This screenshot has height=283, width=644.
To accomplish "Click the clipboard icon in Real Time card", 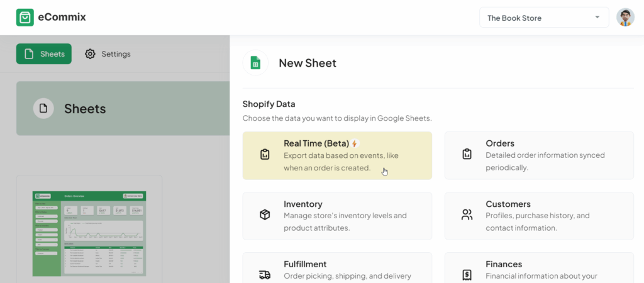I will point(265,155).
